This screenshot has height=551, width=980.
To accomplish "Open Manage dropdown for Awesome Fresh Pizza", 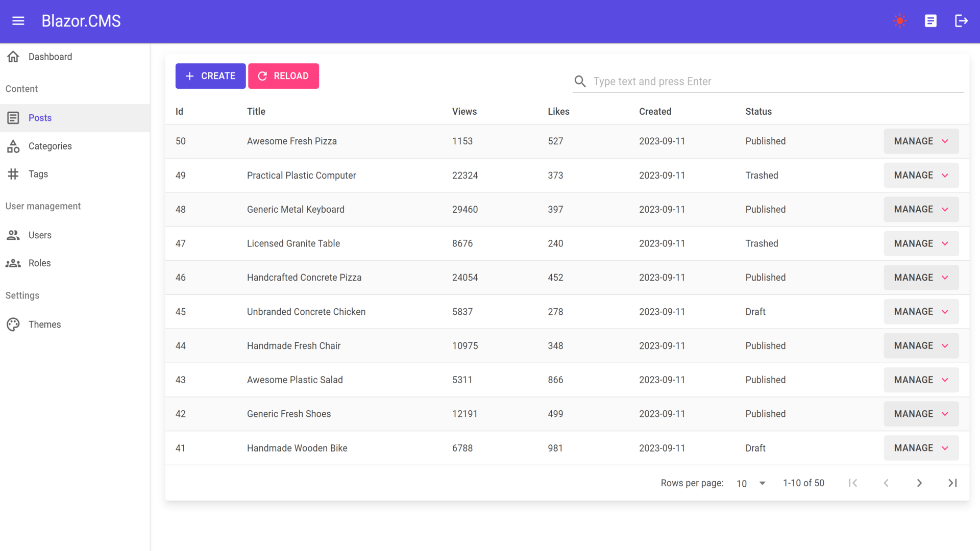I will pyautogui.click(x=921, y=141).
